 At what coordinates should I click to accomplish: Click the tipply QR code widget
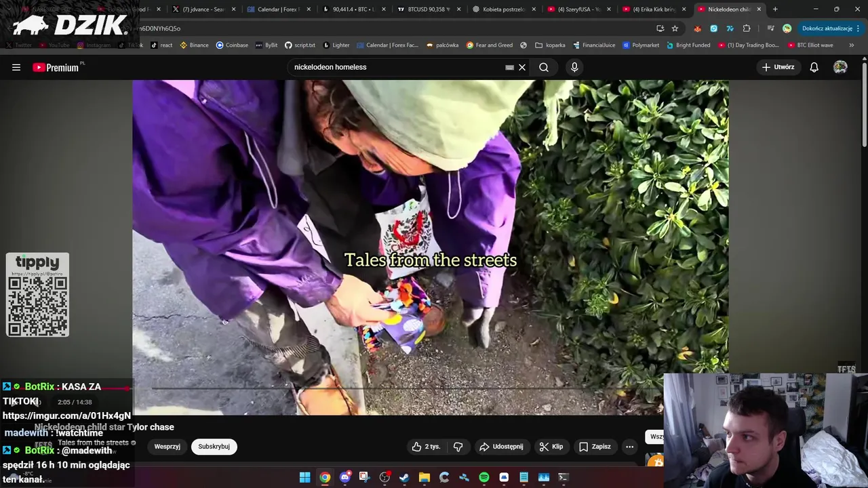37,294
